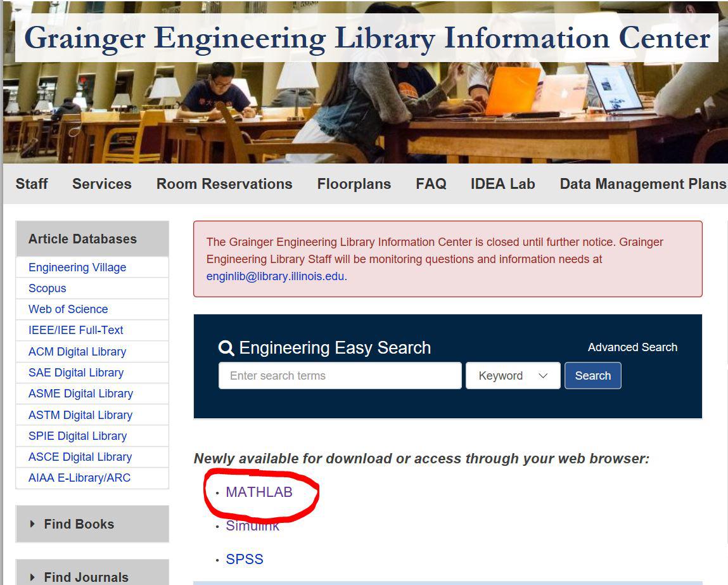Image resolution: width=728 pixels, height=585 pixels.
Task: Expand the Find Books section
Action: coord(93,524)
